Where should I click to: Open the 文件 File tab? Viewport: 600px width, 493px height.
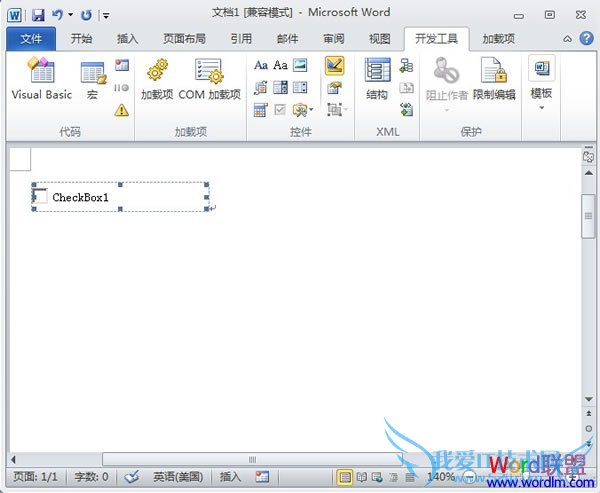(x=31, y=39)
